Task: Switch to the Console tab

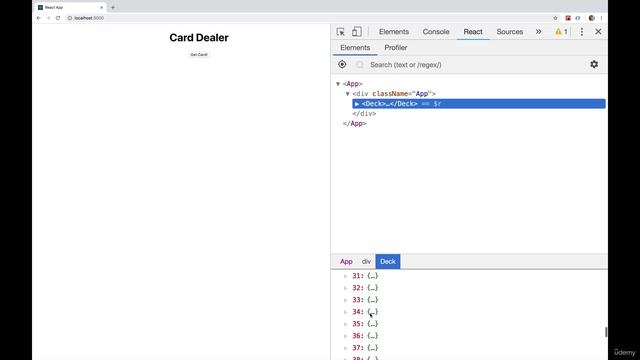Action: pos(436,32)
